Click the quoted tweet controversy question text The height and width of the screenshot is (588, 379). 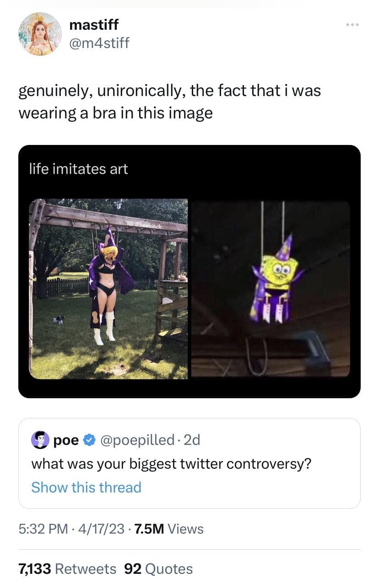(x=171, y=464)
